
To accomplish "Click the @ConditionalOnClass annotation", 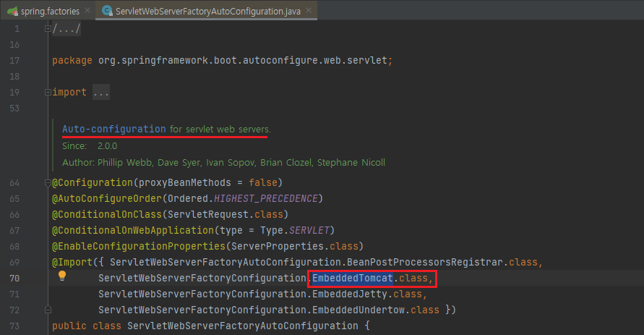I will 107,215.
